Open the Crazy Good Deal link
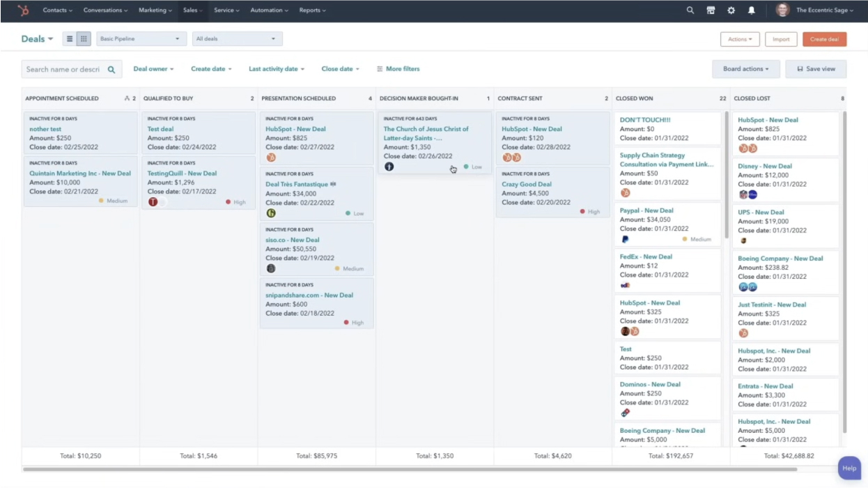This screenshot has height=488, width=868. (527, 184)
